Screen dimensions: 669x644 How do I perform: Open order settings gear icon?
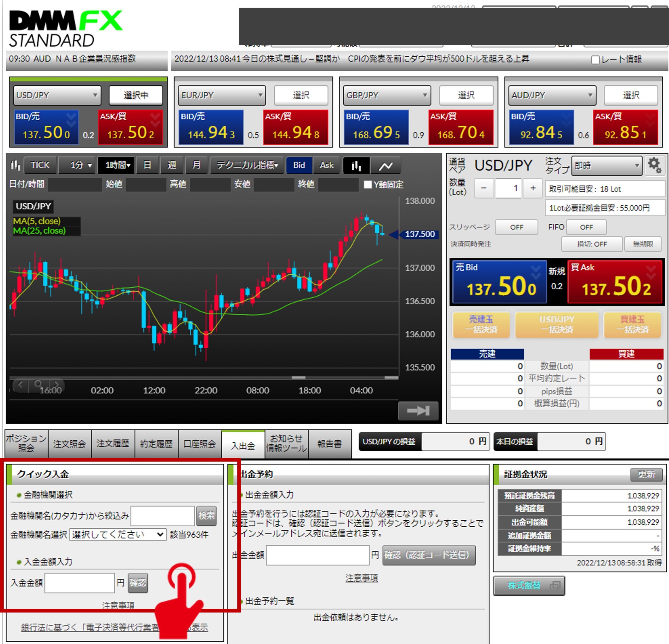coord(654,165)
